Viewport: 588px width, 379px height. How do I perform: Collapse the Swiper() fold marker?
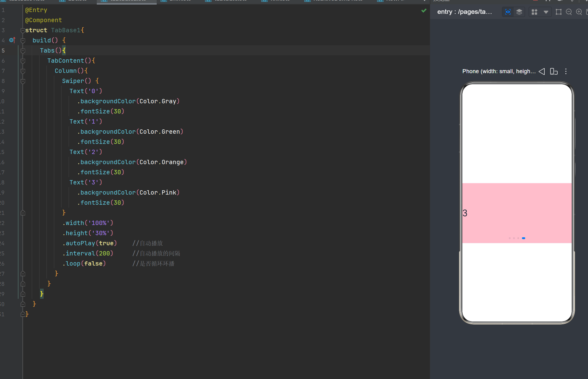[23, 81]
